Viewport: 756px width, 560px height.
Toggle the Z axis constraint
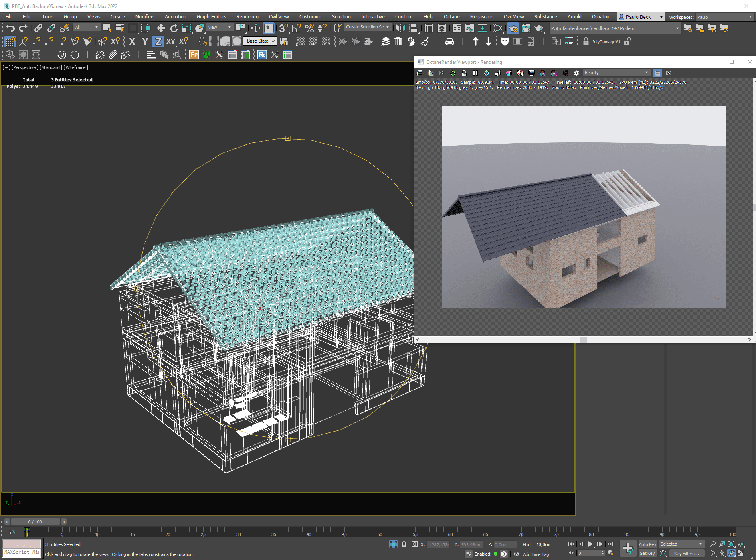point(158,42)
